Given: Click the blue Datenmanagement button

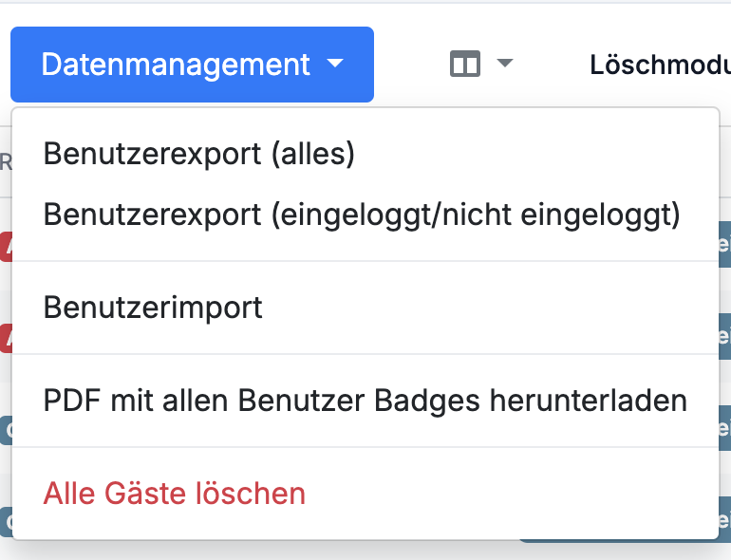Looking at the screenshot, I should pos(192,65).
